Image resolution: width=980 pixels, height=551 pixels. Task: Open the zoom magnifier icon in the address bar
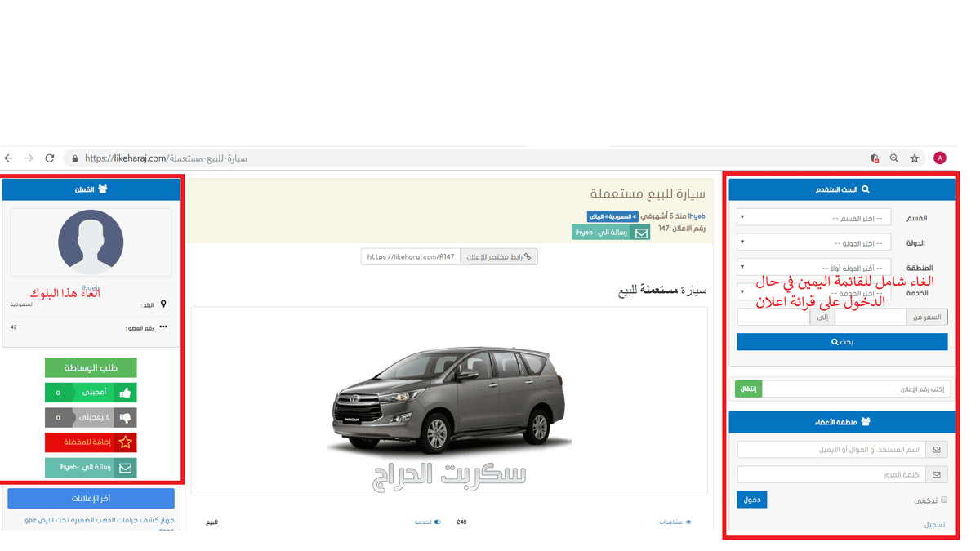[894, 158]
